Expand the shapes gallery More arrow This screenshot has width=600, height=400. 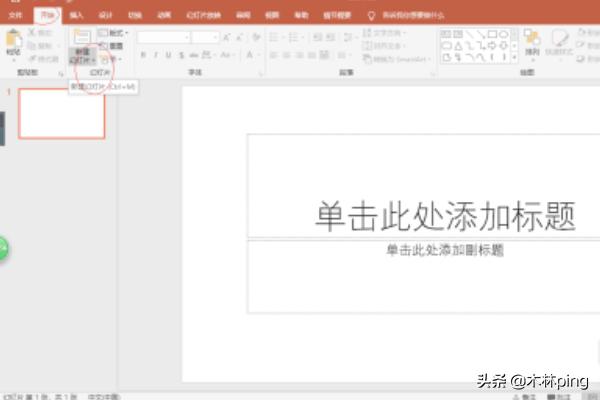point(515,58)
